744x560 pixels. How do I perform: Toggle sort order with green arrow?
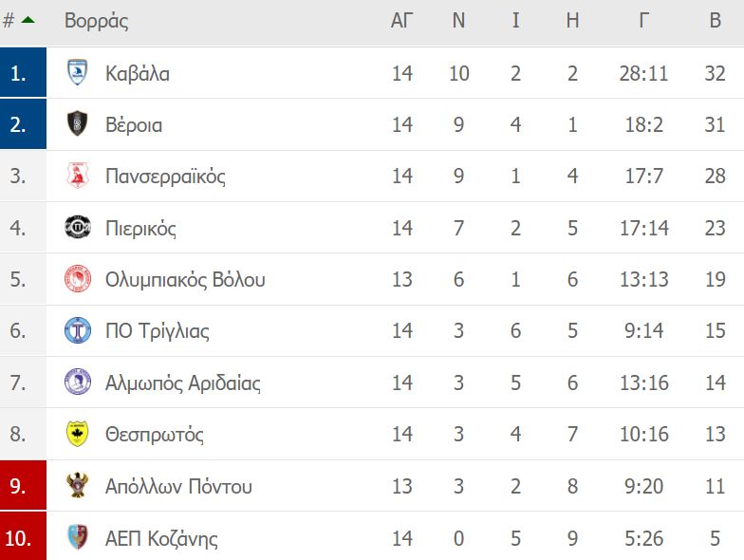28,20
